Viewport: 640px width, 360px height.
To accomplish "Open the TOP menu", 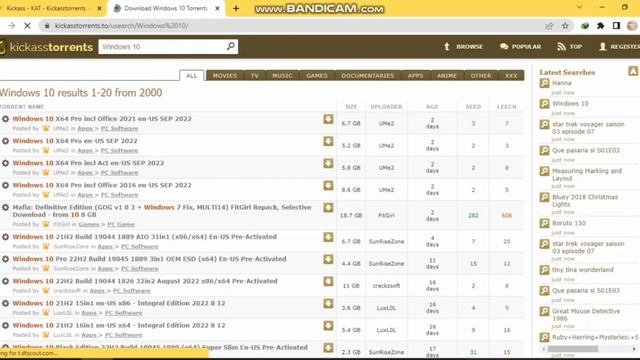I will [569, 47].
